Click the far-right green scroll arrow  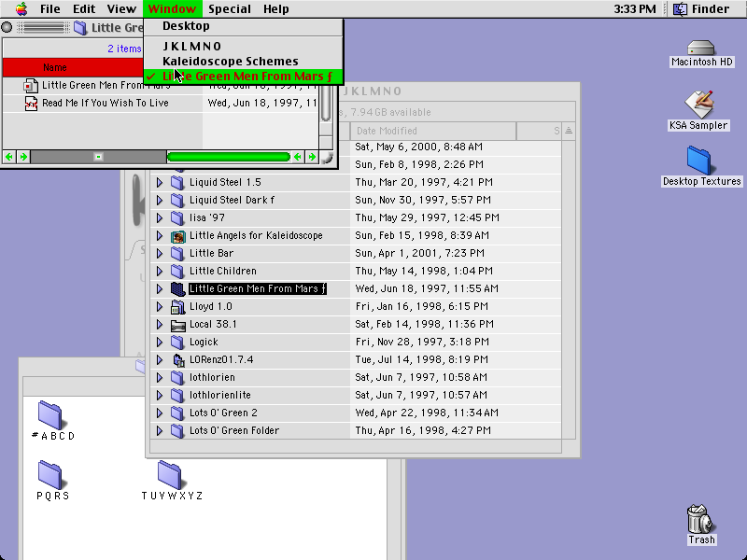click(312, 157)
